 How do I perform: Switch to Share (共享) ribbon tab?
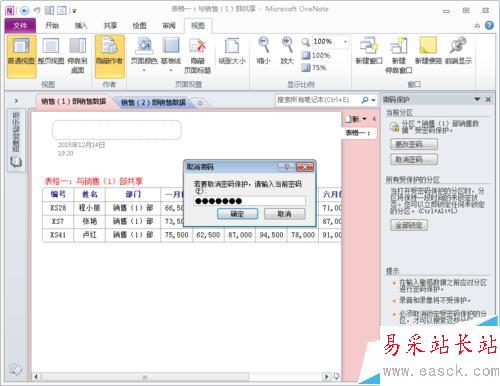point(110,26)
